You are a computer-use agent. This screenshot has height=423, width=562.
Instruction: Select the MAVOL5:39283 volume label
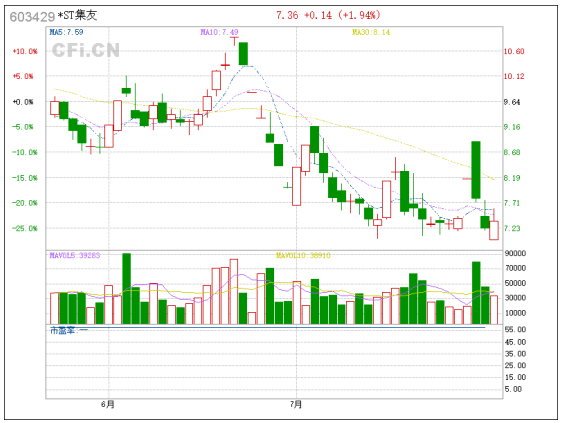pyautogui.click(x=75, y=255)
